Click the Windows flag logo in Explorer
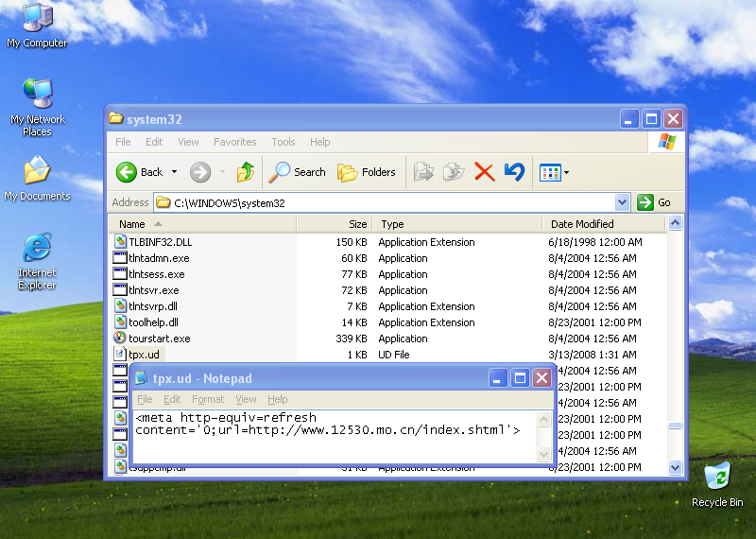Image resolution: width=756 pixels, height=539 pixels. [x=667, y=142]
